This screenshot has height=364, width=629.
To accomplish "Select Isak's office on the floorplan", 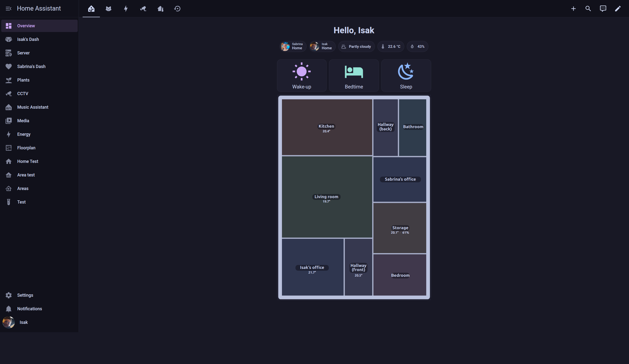I will 313,267.
